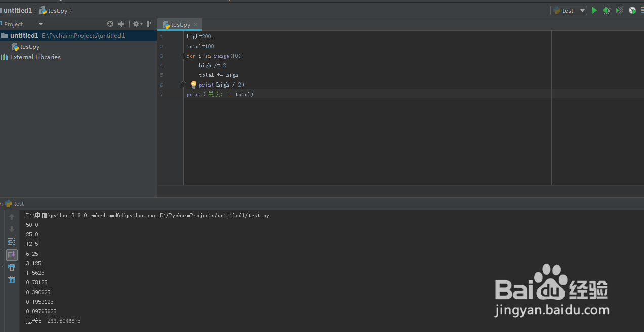
Task: Collapse all in the Project panel
Action: coord(122,24)
